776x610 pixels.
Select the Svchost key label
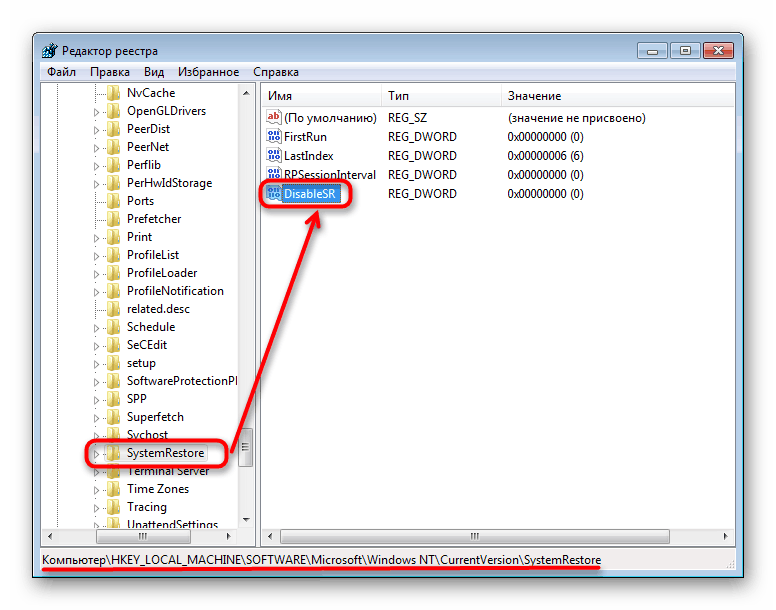click(x=147, y=435)
